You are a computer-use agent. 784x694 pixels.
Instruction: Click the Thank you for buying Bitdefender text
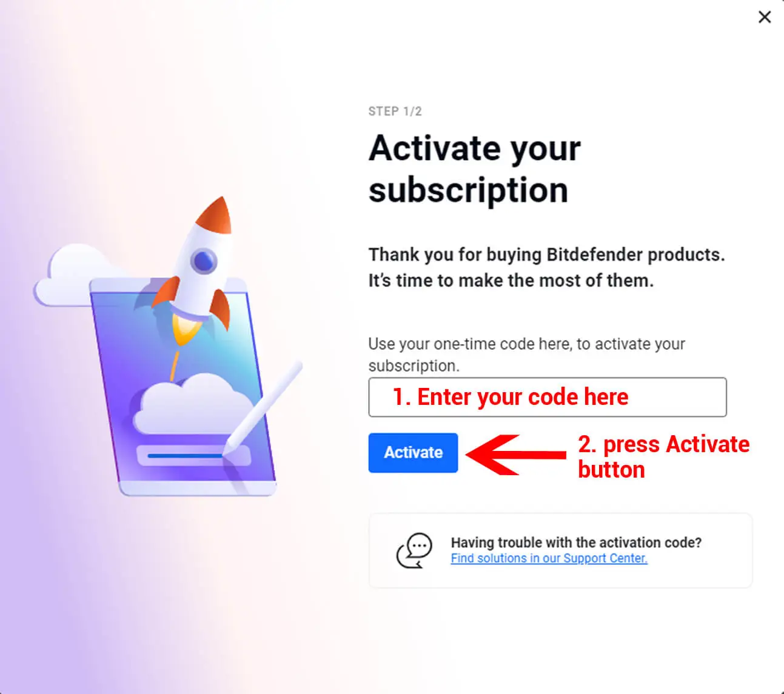(546, 267)
